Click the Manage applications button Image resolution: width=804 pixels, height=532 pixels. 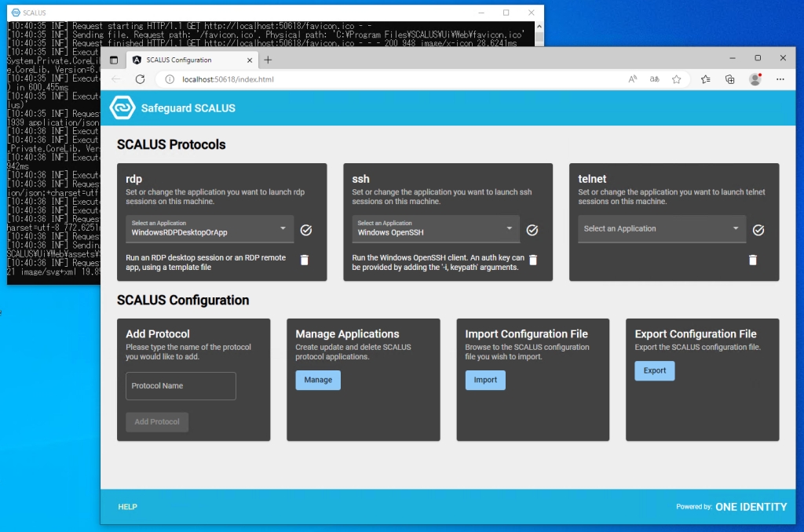pyautogui.click(x=318, y=380)
